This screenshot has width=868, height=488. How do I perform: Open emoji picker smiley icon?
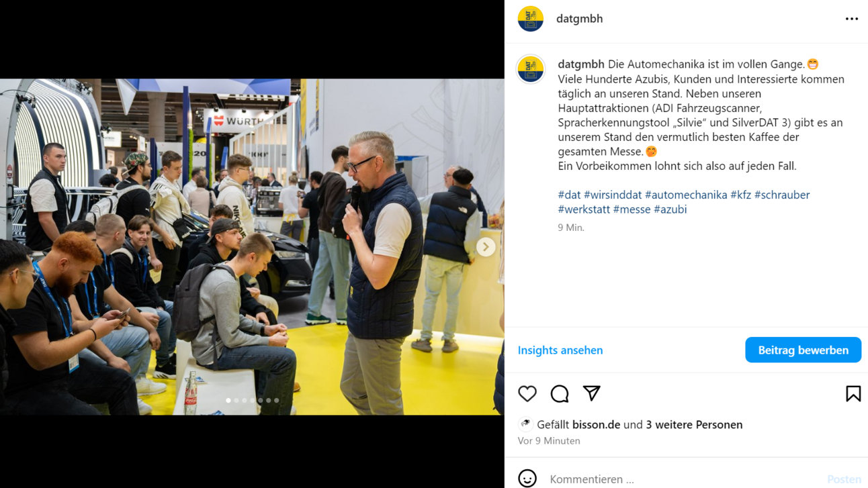pyautogui.click(x=527, y=479)
